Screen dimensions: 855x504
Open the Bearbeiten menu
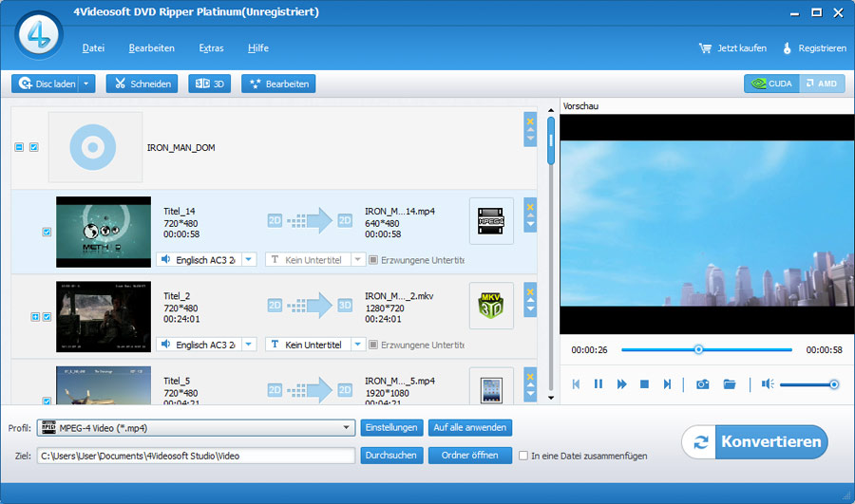[x=152, y=48]
